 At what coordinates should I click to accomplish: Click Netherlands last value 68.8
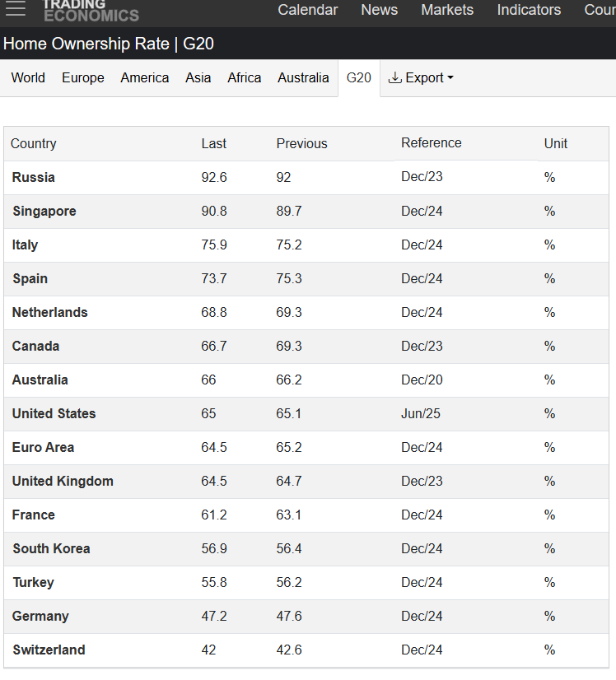click(214, 312)
